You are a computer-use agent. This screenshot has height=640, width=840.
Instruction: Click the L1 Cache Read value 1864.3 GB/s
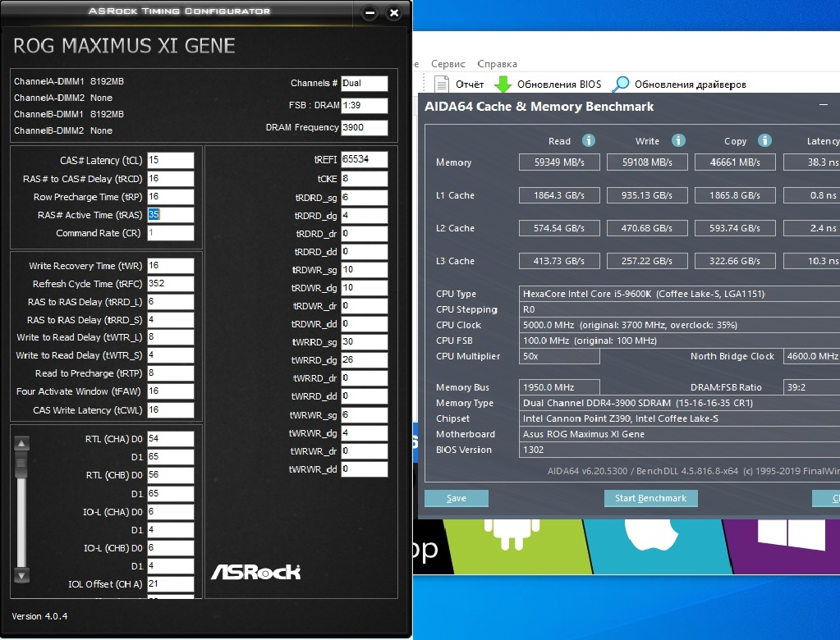point(559,195)
